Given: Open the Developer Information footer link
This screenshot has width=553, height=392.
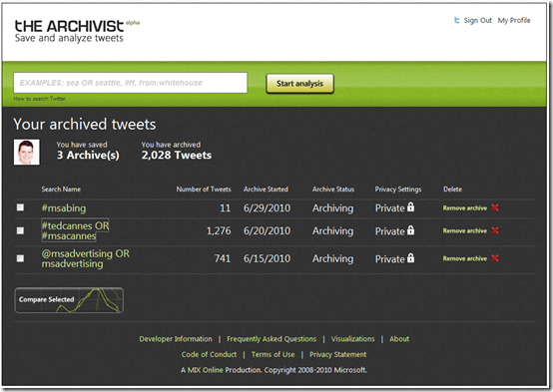Looking at the screenshot, I should (x=176, y=339).
